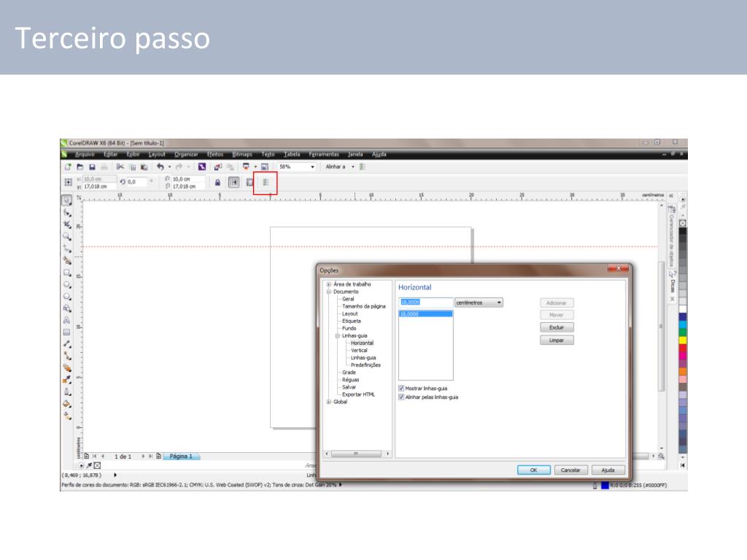Screen dimensions: 747x560
Task: Select the Página 1 page tab
Action: pos(181,456)
